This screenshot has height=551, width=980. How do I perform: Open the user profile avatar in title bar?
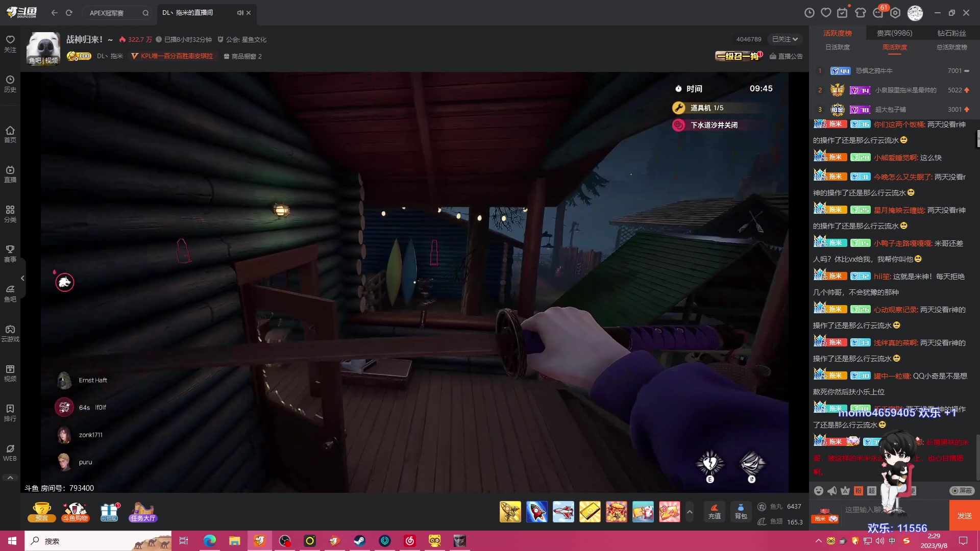pyautogui.click(x=915, y=13)
